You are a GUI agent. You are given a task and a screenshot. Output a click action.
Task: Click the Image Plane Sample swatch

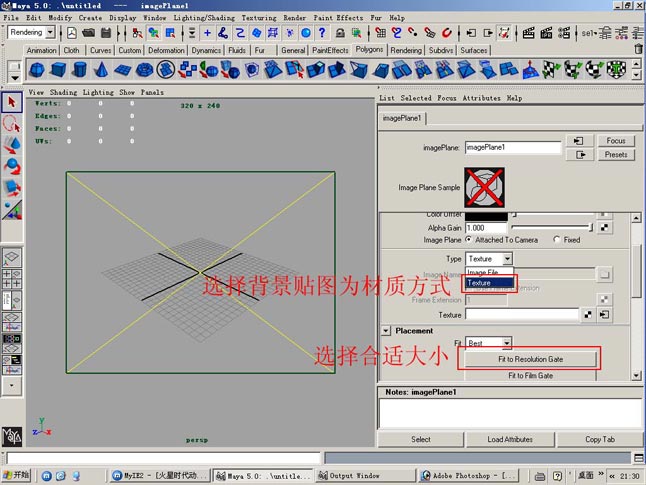click(484, 187)
